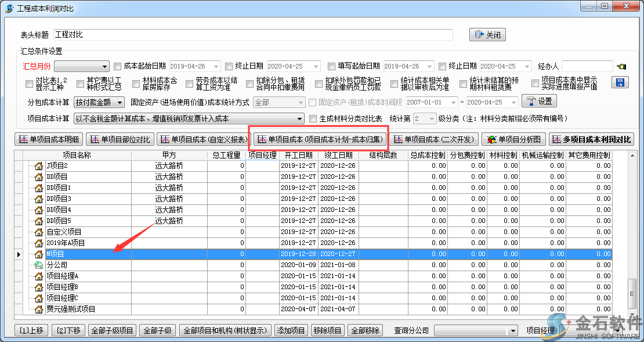Open the 多项目成本利润对比 report
Screen dimensions: 644x342
(591, 139)
